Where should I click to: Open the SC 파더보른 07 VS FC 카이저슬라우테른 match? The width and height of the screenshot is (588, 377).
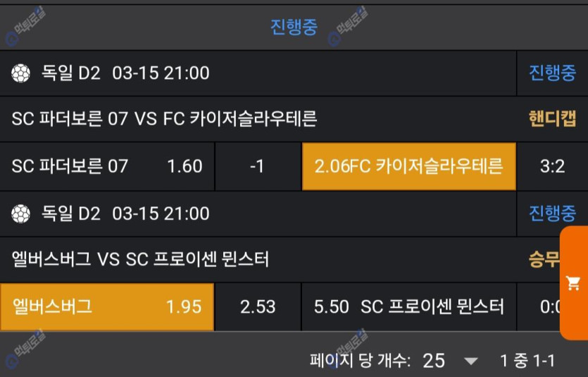(x=165, y=118)
